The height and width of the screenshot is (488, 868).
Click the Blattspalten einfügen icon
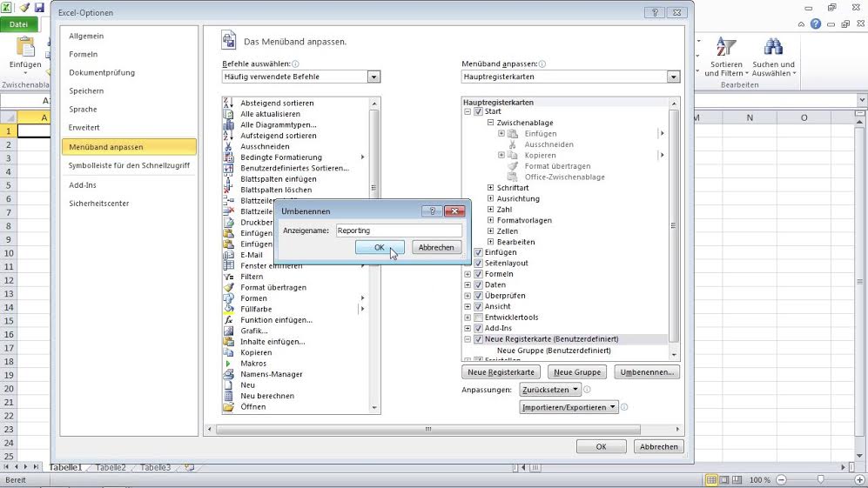pos(228,178)
